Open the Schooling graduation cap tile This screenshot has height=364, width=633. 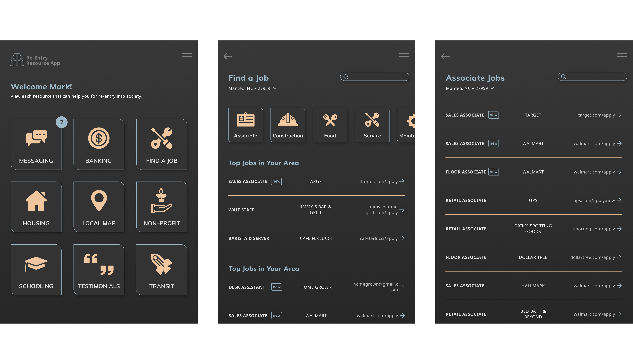[x=36, y=269]
